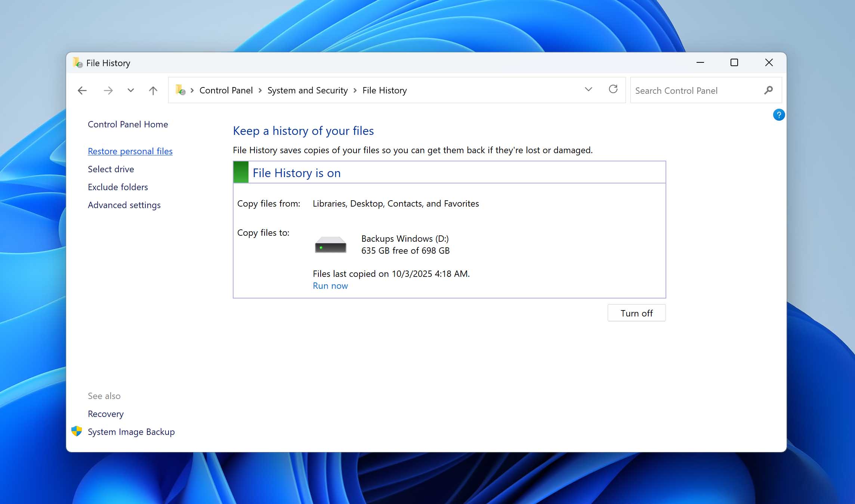Click the Backups Windows drive icon
Viewport: 855px width, 504px height.
(330, 245)
